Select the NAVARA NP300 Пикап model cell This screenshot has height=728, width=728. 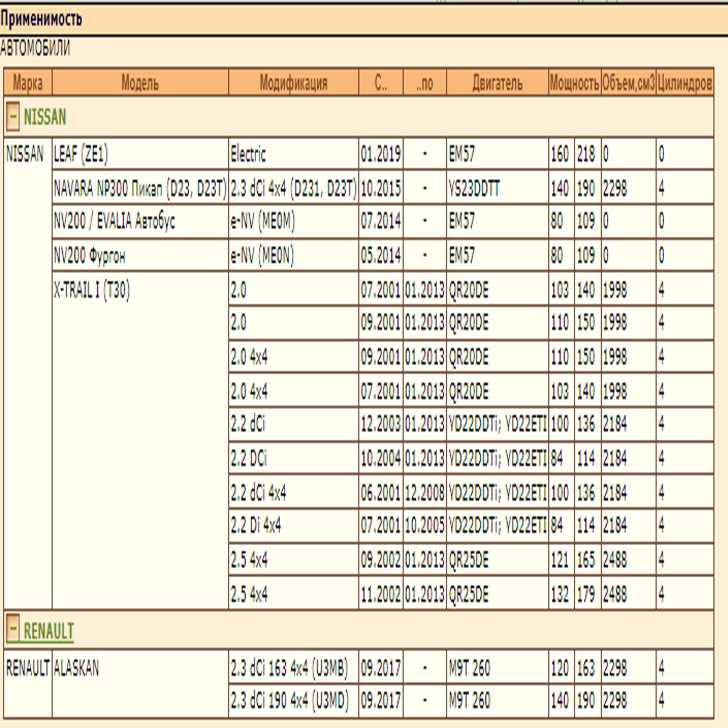tap(140, 188)
